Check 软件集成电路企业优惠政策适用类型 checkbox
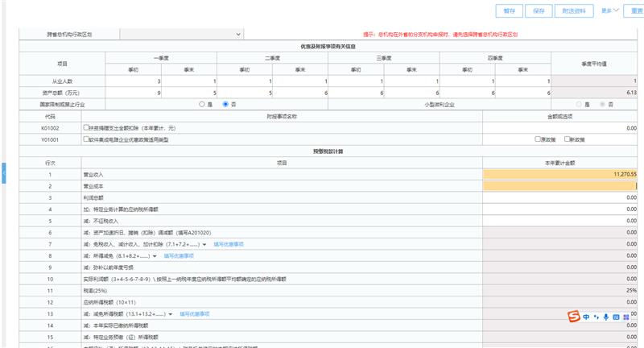The height and width of the screenshot is (348, 644). tap(86, 139)
